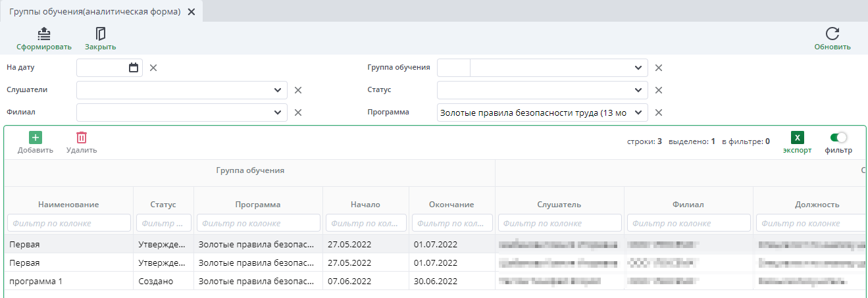This screenshot has height=298, width=868.
Task: Click the Группа обучения code input box
Action: point(453,68)
